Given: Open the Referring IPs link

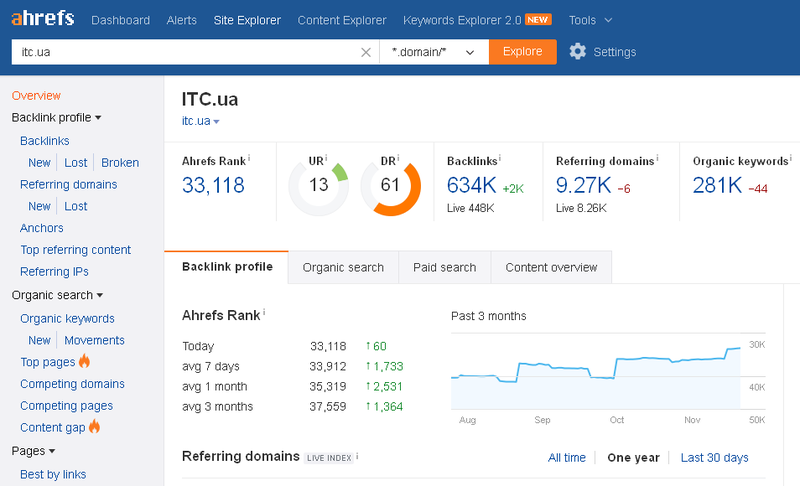Looking at the screenshot, I should 54,272.
